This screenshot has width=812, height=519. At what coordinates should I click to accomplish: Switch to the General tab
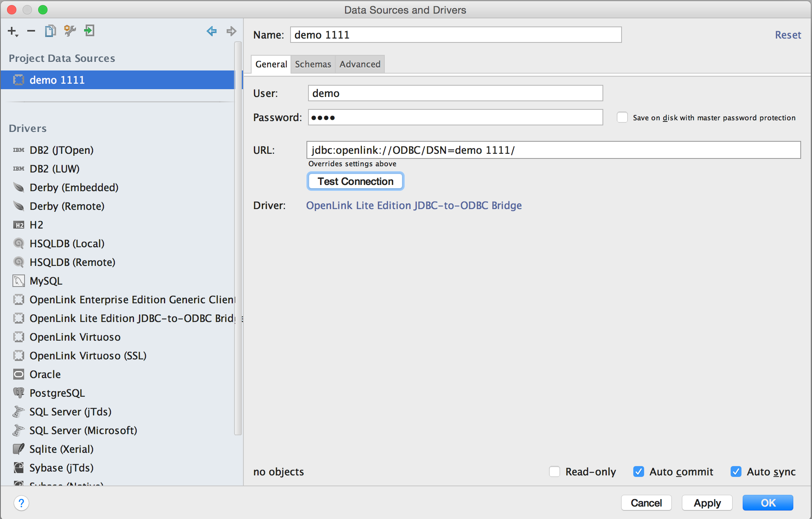pos(271,64)
